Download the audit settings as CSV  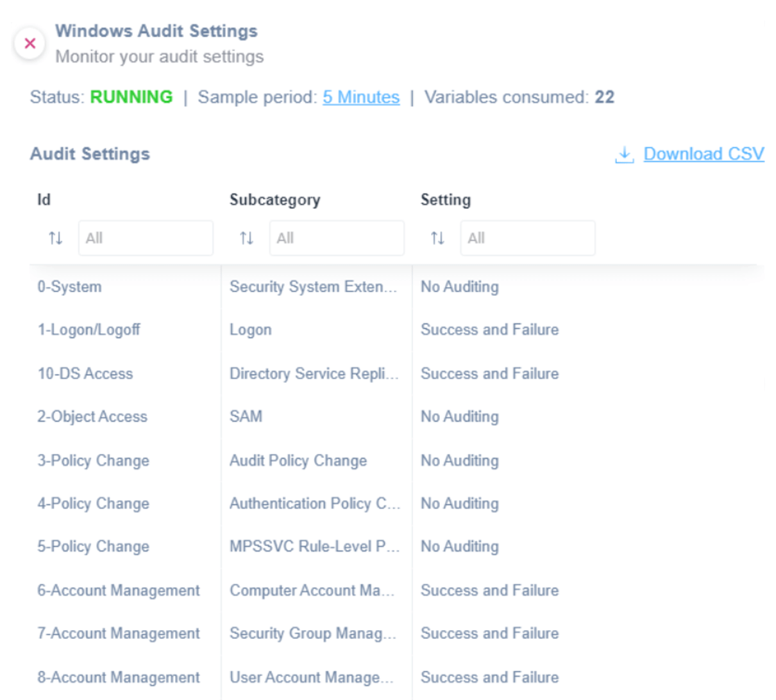[x=704, y=154]
